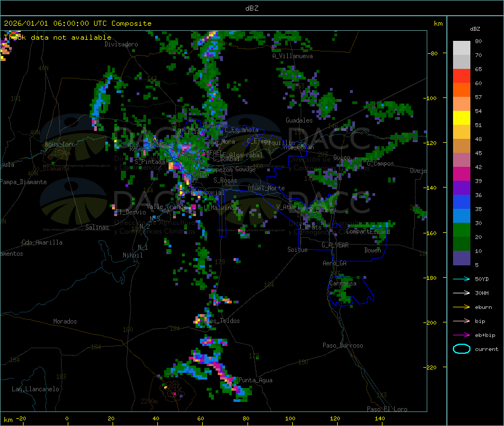Click the 'Pampa_Diamante' map label
504x426 pixels.
click(24, 182)
